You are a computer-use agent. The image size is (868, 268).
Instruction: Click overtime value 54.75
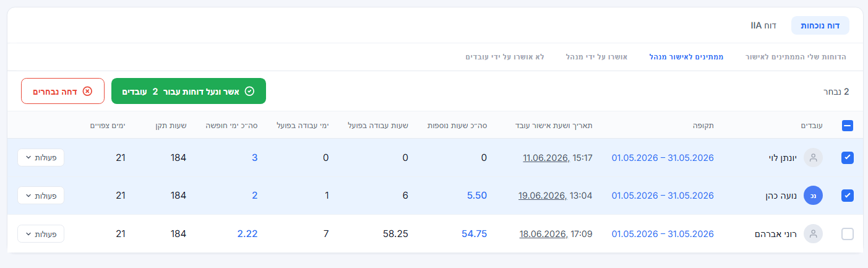tap(474, 234)
